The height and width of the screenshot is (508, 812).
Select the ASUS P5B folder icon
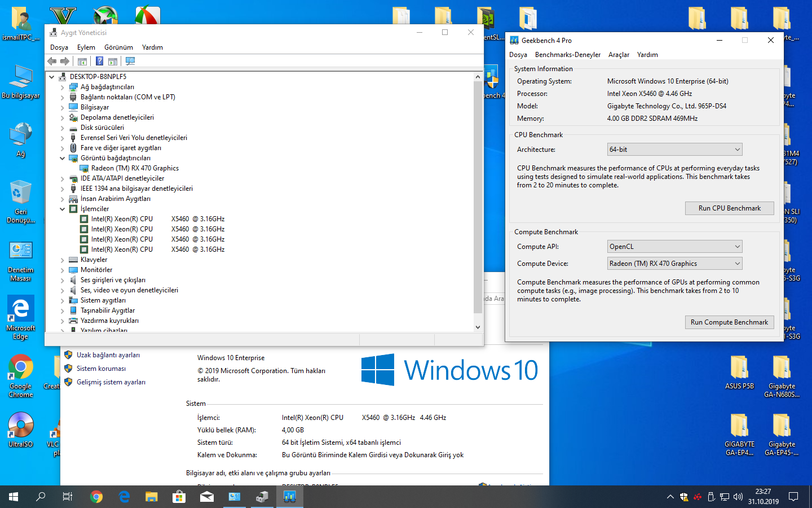click(x=739, y=373)
